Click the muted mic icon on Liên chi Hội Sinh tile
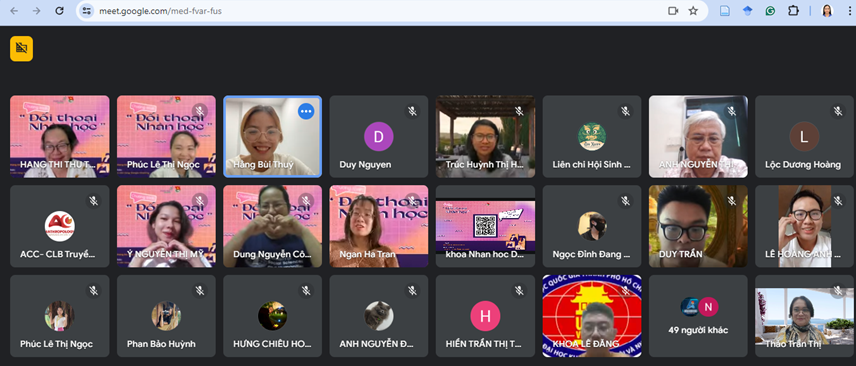This screenshot has height=366, width=856. coord(626,111)
